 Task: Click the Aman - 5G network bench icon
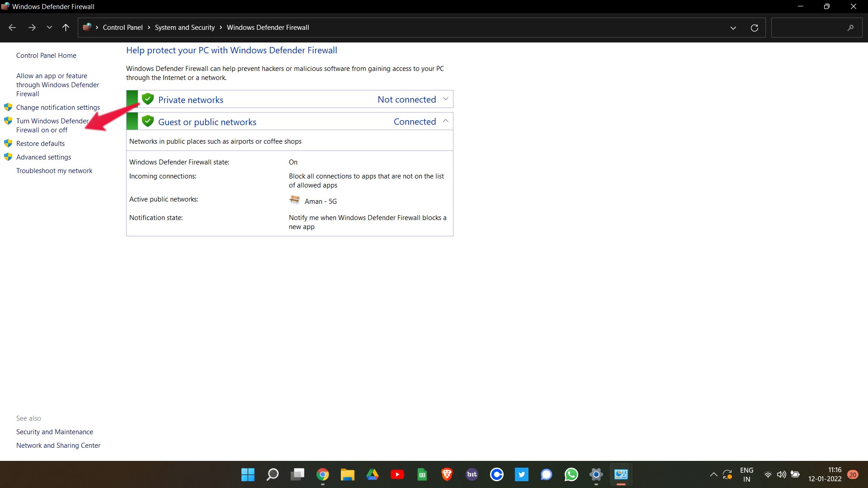[294, 200]
